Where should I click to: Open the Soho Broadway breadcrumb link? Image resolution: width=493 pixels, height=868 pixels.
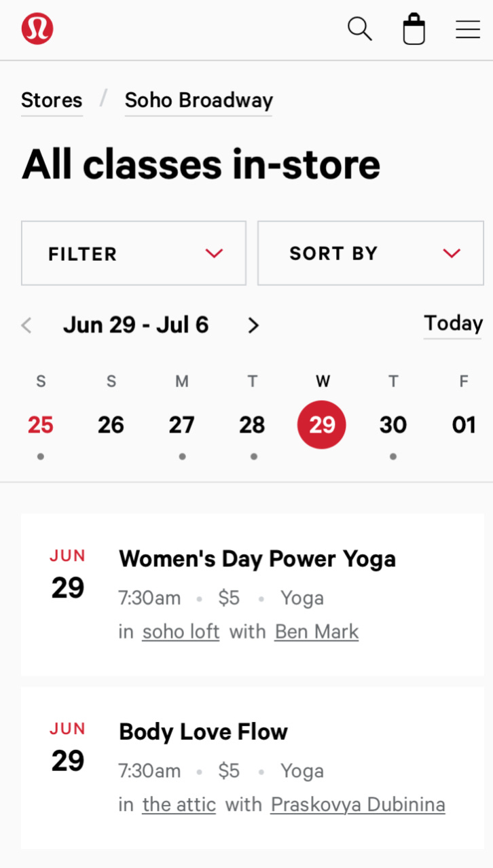tap(198, 101)
